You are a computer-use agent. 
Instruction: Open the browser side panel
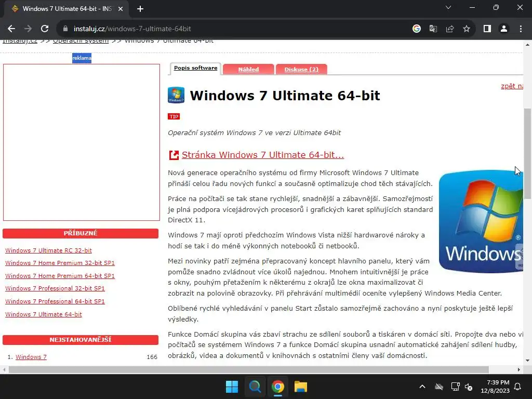[x=487, y=29]
